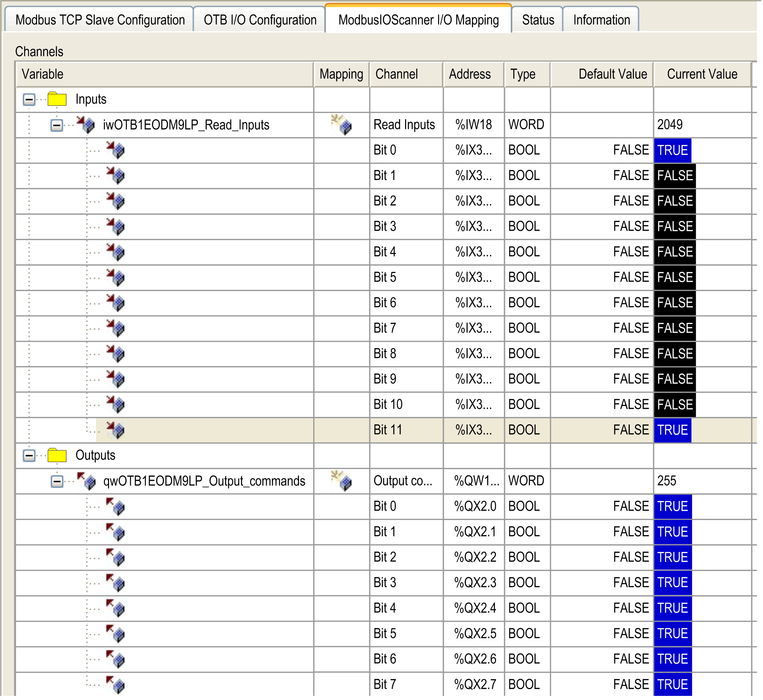
Task: Switch to the OTB I/O Configuration tab
Action: [260, 20]
